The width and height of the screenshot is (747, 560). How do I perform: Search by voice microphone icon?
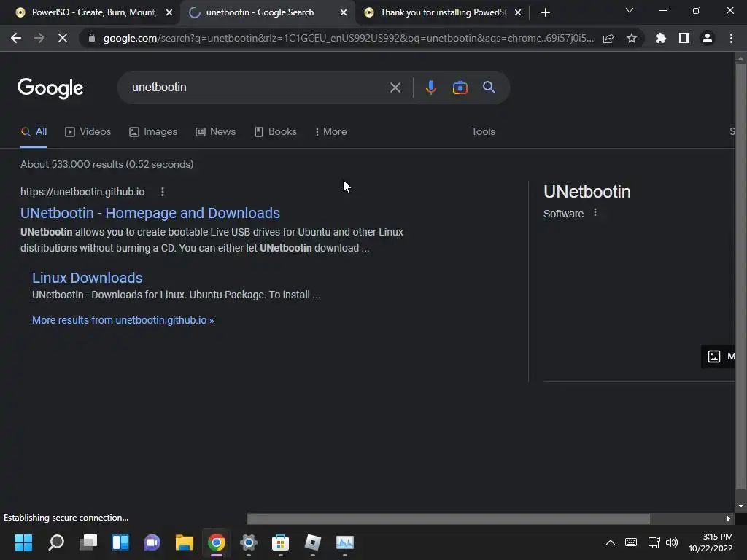click(x=430, y=87)
